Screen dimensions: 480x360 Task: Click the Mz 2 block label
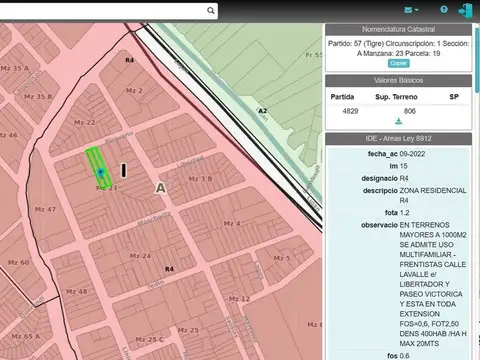point(134,90)
